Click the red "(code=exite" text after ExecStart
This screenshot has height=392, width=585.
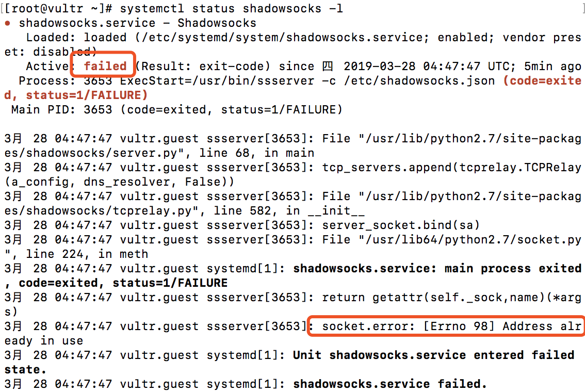[x=542, y=80]
